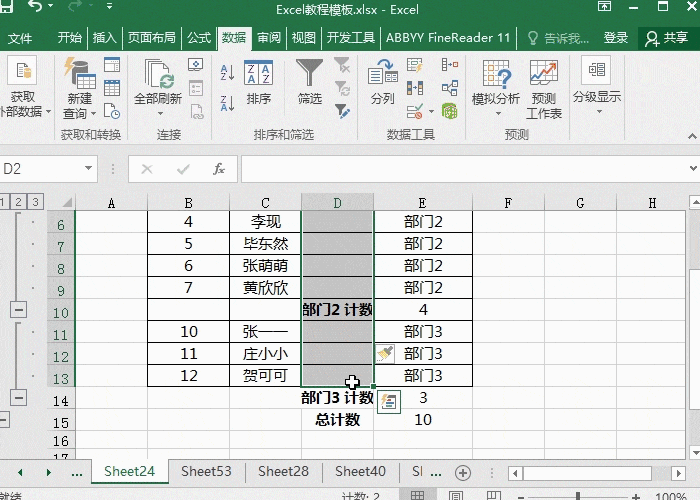700x500 pixels.
Task: Add a new sheet with plus button
Action: tap(462, 473)
